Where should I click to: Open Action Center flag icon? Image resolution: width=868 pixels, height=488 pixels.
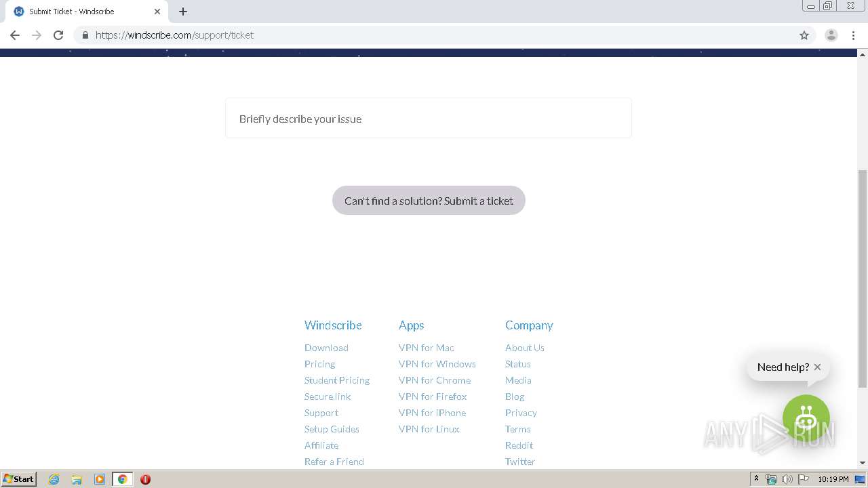[804, 479]
